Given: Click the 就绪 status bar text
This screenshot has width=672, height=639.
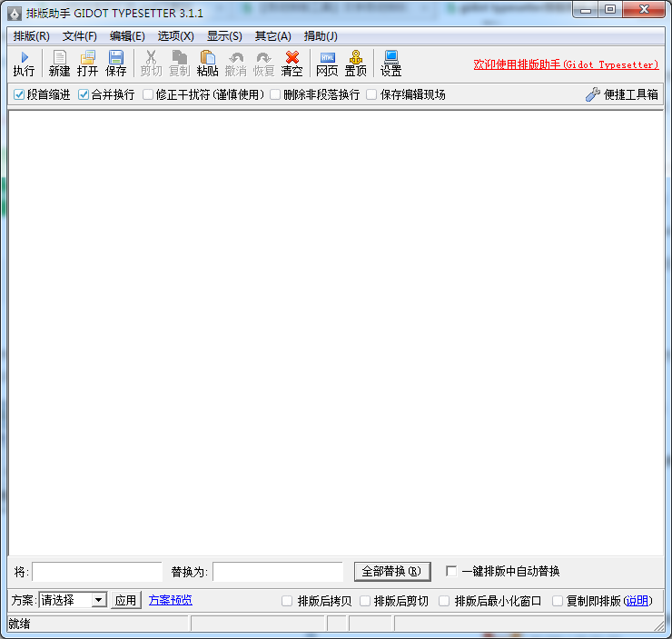Looking at the screenshot, I should click(19, 624).
